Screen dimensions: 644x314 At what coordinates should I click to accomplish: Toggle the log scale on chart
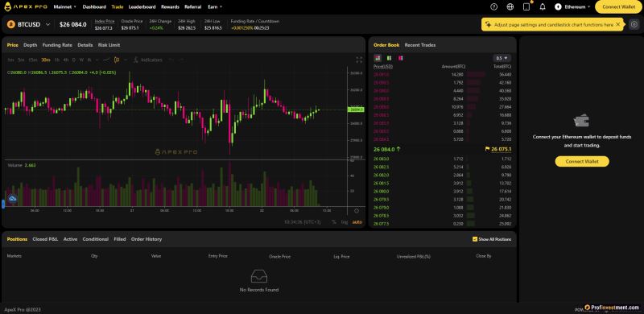click(345, 222)
